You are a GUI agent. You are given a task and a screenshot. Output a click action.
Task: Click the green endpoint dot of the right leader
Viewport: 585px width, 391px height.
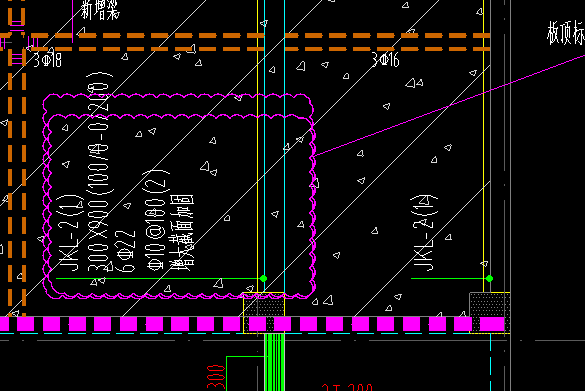coord(489,278)
